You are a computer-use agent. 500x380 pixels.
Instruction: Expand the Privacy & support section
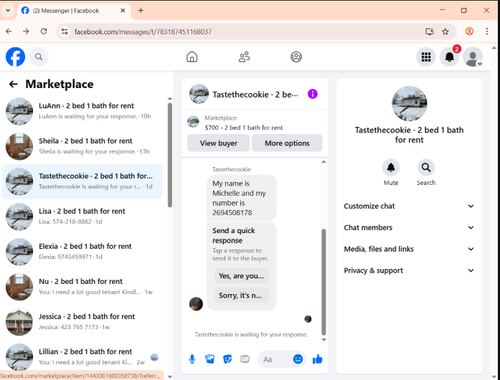pos(409,270)
